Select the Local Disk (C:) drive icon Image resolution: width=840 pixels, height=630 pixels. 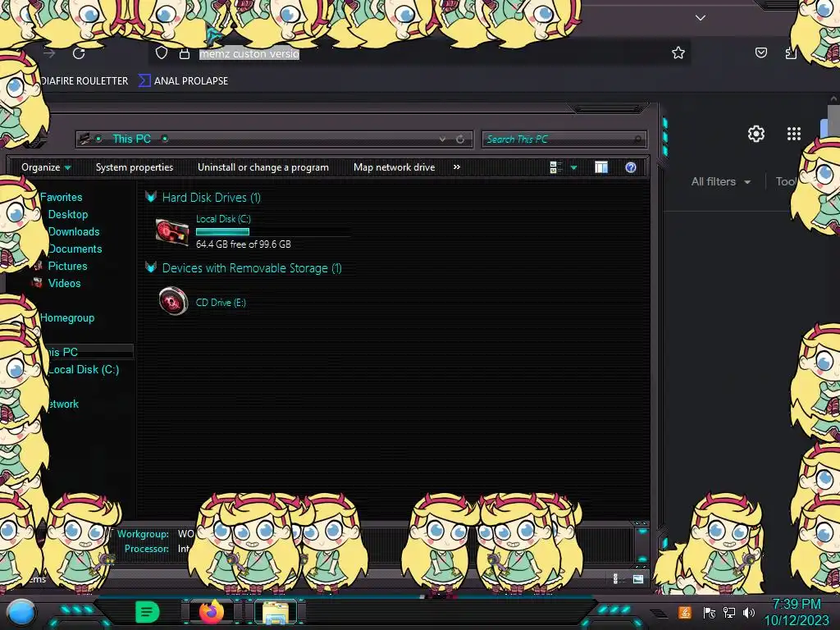tap(172, 232)
